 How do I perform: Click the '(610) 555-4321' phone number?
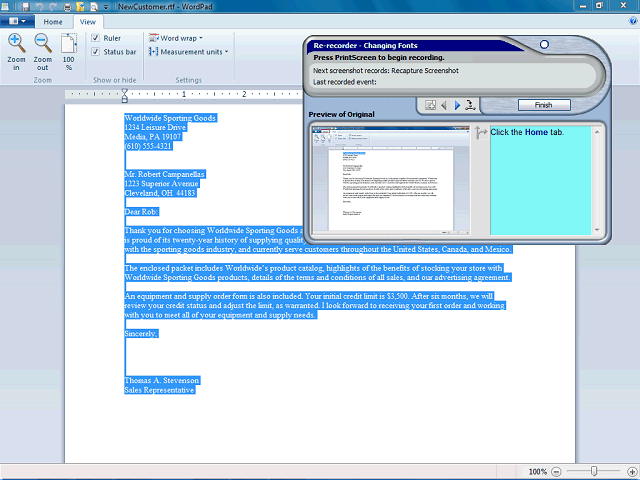point(148,146)
